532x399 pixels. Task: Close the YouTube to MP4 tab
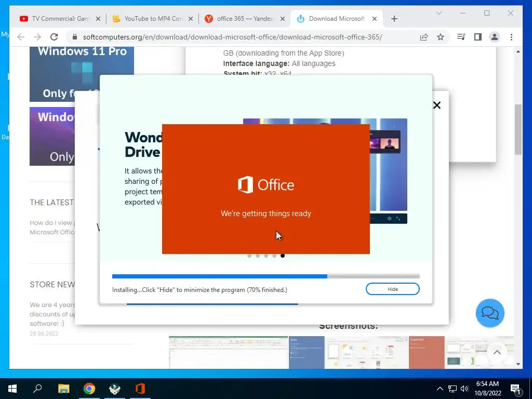point(191,19)
